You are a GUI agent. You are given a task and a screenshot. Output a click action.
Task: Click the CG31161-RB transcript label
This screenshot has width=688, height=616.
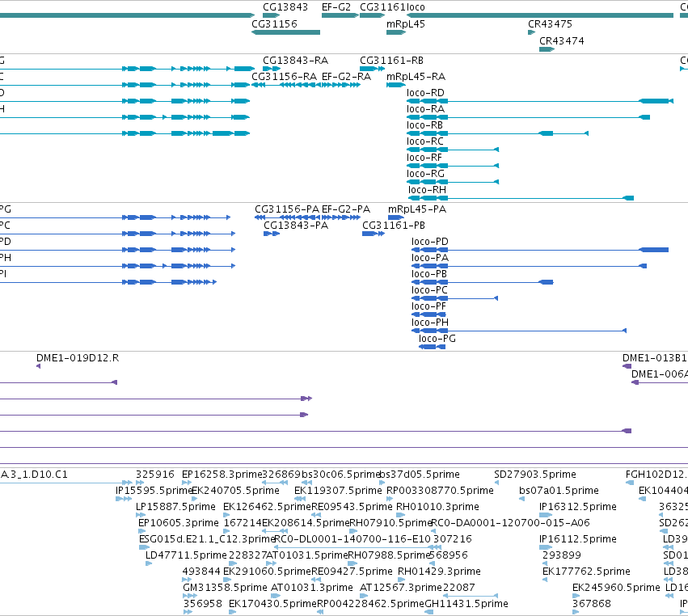[391, 60]
